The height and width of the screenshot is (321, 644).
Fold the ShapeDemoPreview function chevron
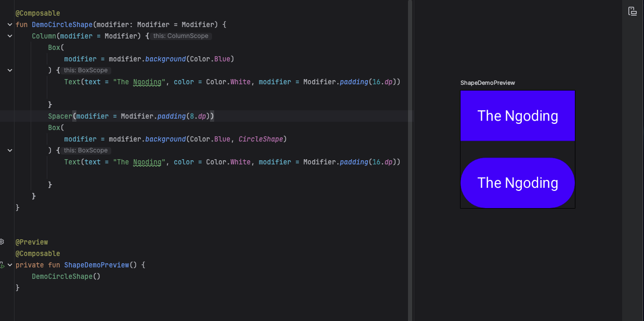[x=10, y=265]
